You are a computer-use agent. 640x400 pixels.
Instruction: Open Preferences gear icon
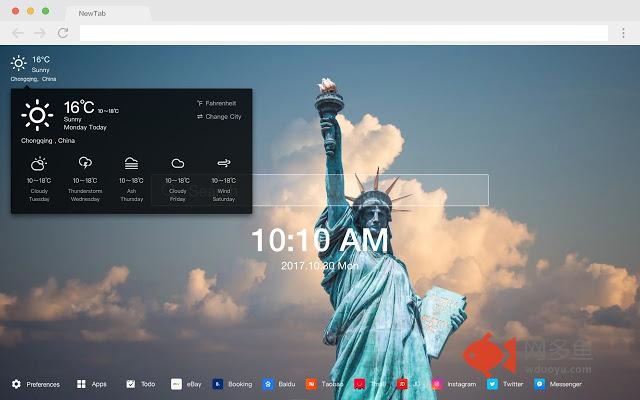[x=16, y=384]
